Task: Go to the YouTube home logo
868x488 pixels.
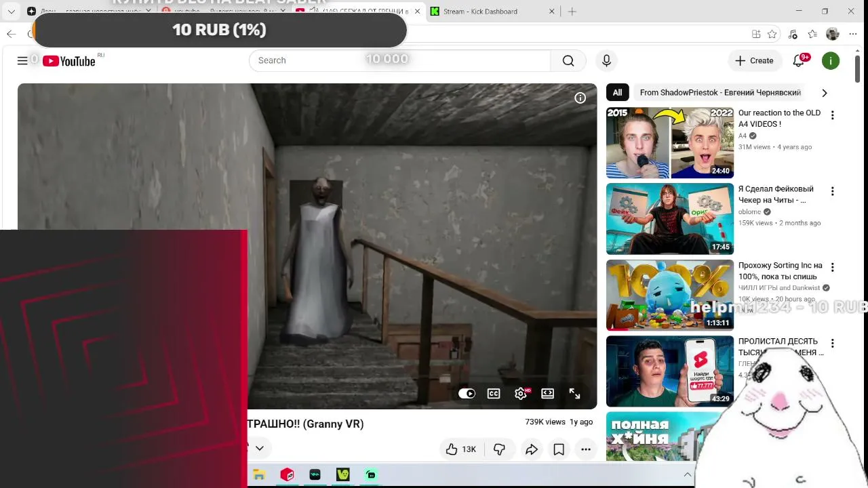Action: click(x=69, y=61)
